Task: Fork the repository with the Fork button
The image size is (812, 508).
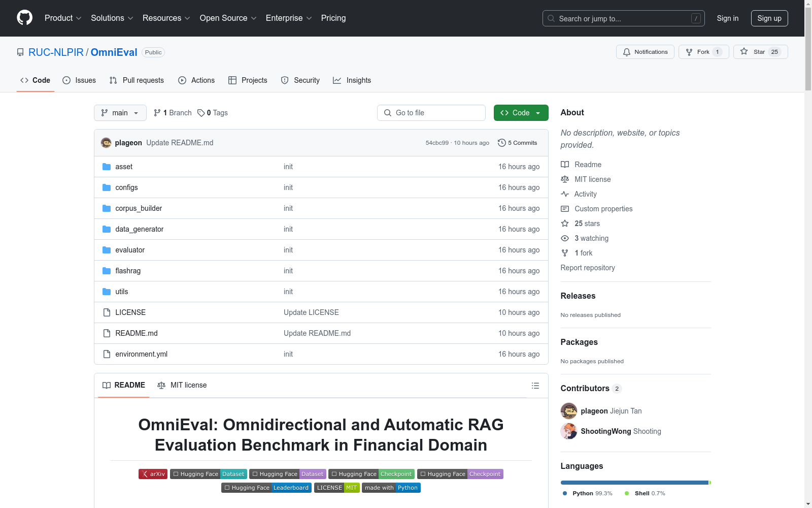Action: [x=704, y=52]
